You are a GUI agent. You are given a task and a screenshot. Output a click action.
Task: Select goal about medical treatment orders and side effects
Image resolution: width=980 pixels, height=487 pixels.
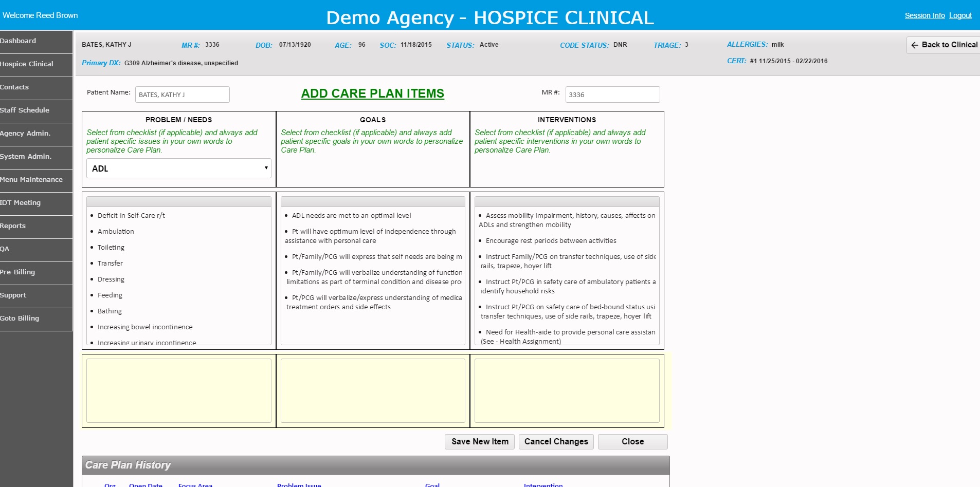coord(374,302)
